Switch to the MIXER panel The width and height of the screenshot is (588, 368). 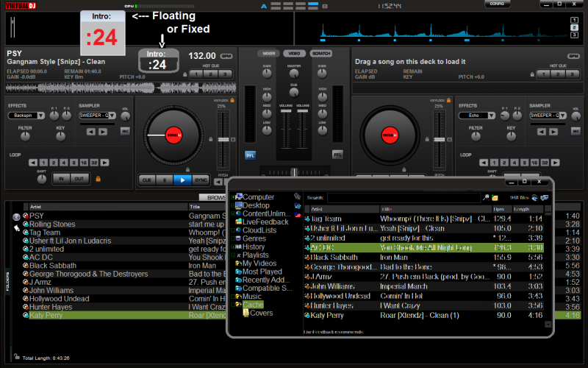268,53
